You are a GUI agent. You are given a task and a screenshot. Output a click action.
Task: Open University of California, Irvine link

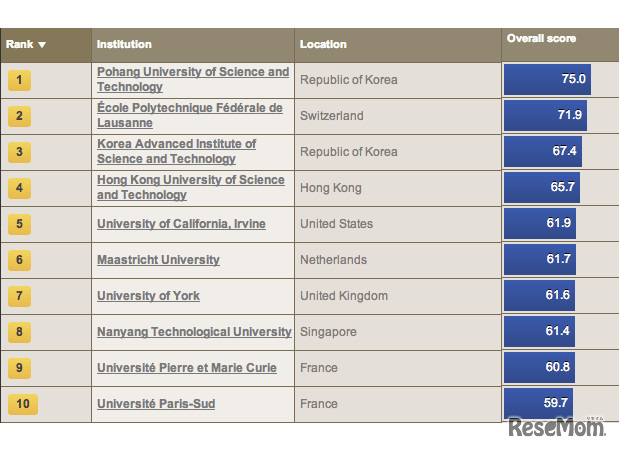181,224
